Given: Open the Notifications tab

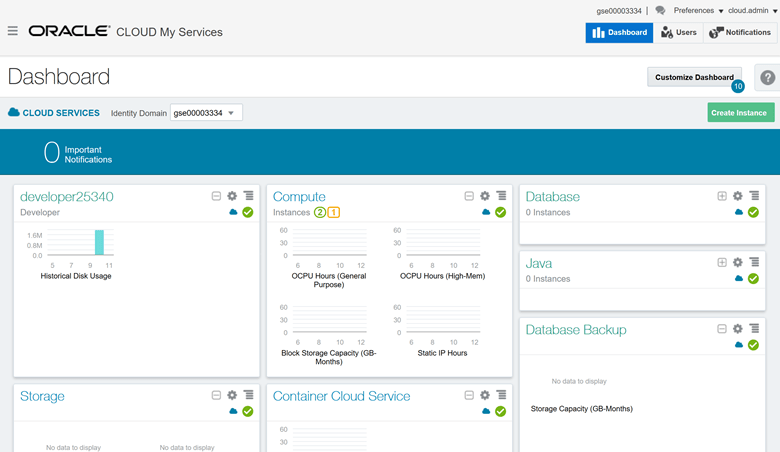Looking at the screenshot, I should tap(740, 32).
